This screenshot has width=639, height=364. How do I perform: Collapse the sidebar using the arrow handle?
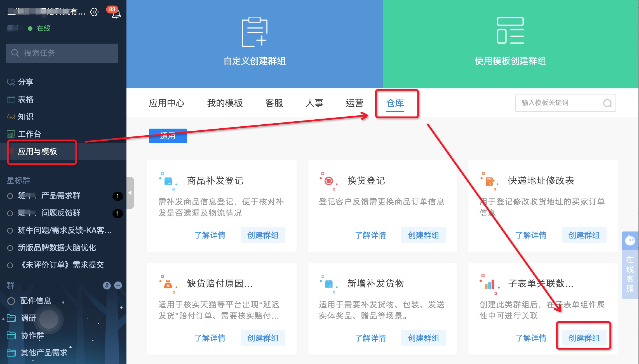point(130,193)
